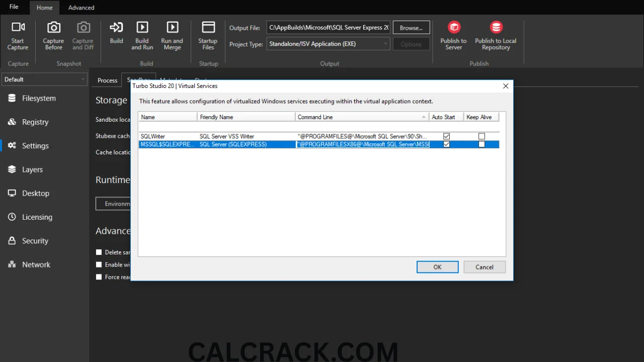The width and height of the screenshot is (644, 362).
Task: Open the Project Type dropdown
Action: (328, 44)
